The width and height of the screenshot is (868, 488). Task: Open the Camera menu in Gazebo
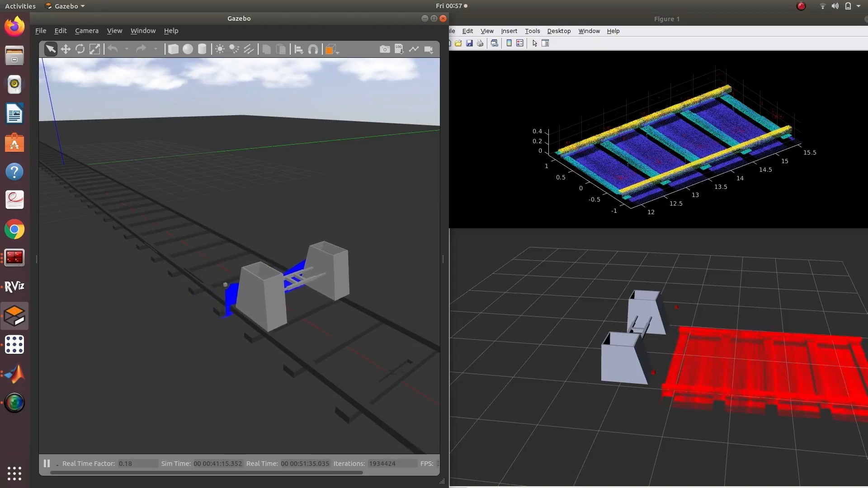[86, 31]
